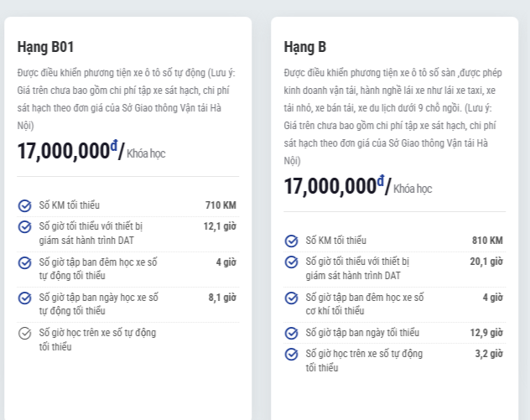Click check icon beside Hạng B "Số KM tối thiểu"

tap(291, 241)
